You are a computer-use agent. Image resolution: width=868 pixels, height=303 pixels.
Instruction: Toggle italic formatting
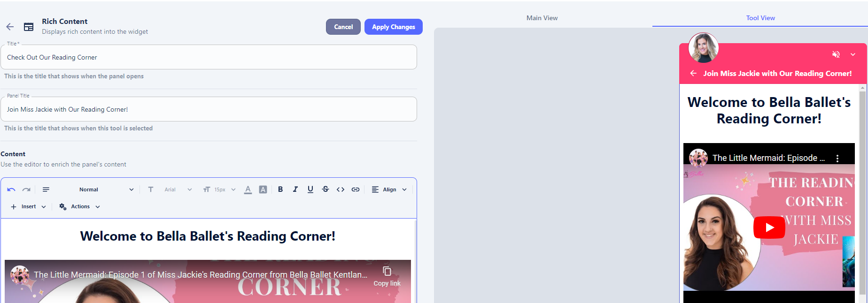pos(295,189)
